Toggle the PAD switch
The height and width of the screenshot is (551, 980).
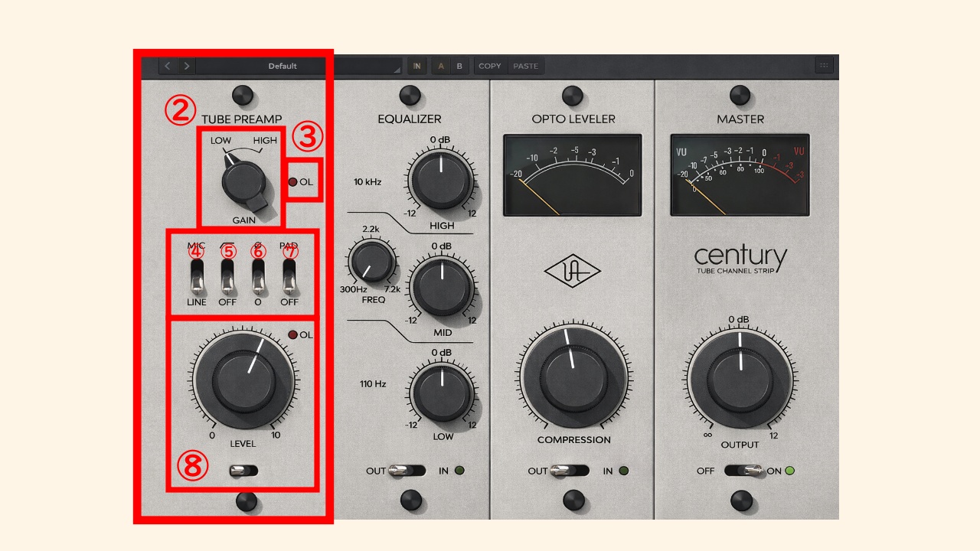click(x=289, y=276)
